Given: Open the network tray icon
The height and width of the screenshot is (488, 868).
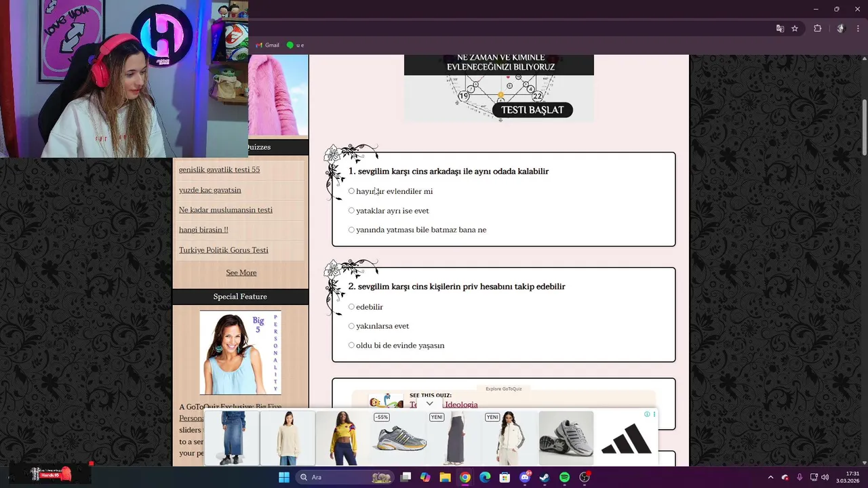Looking at the screenshot, I should 814,477.
